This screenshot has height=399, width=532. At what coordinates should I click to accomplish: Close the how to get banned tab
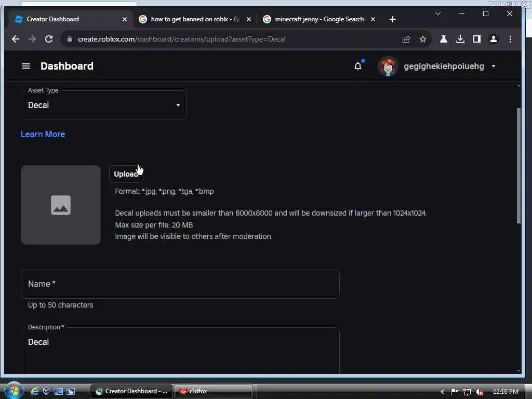pyautogui.click(x=249, y=19)
